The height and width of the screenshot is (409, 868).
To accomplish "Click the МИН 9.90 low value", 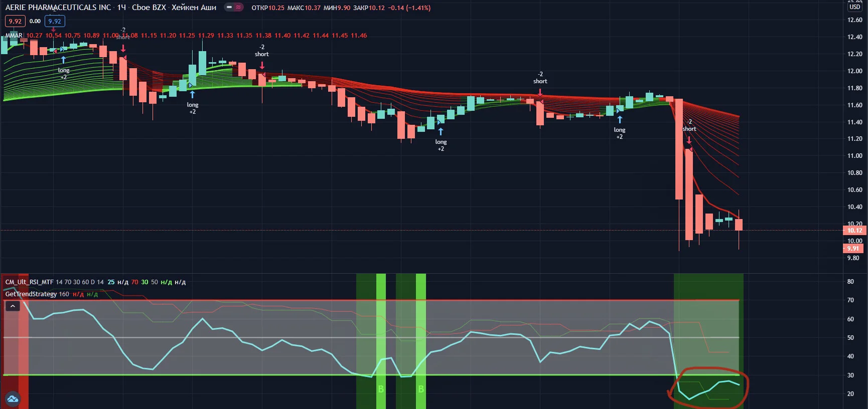I will tap(337, 8).
